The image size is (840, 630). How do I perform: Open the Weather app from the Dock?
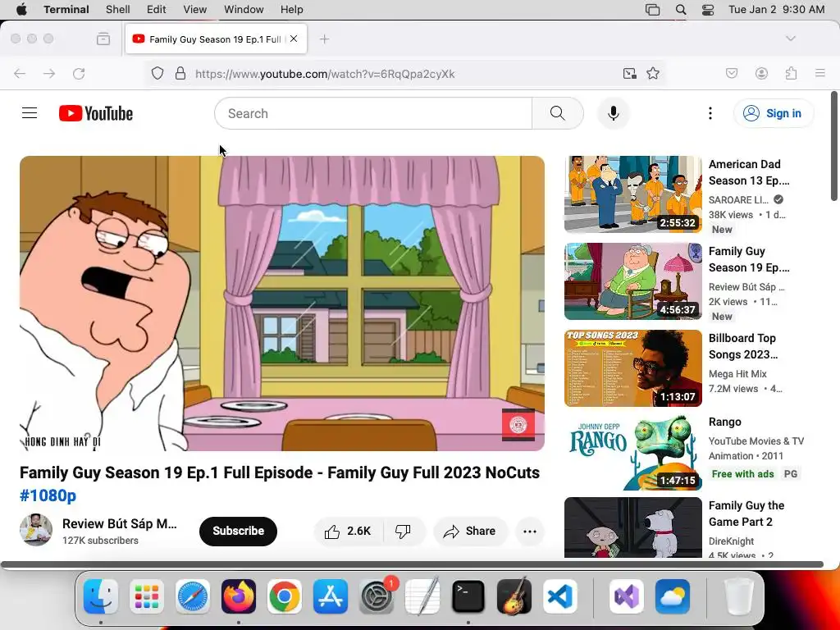click(x=673, y=596)
